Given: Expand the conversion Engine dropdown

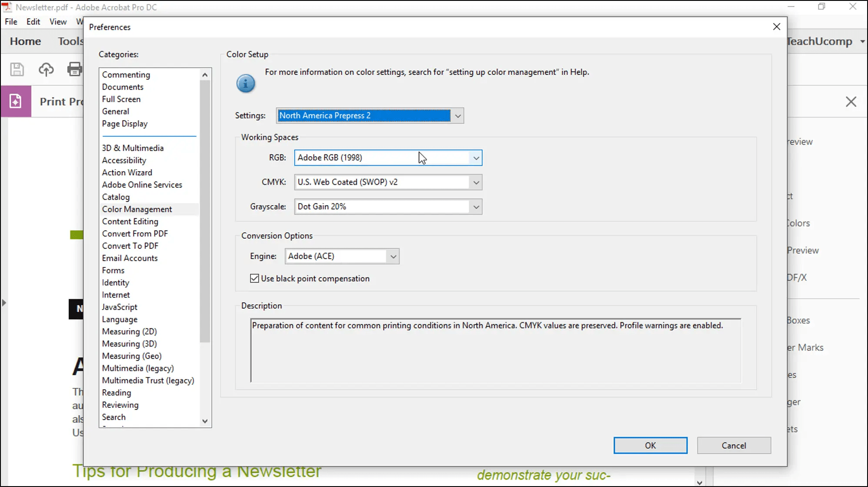Looking at the screenshot, I should [393, 257].
